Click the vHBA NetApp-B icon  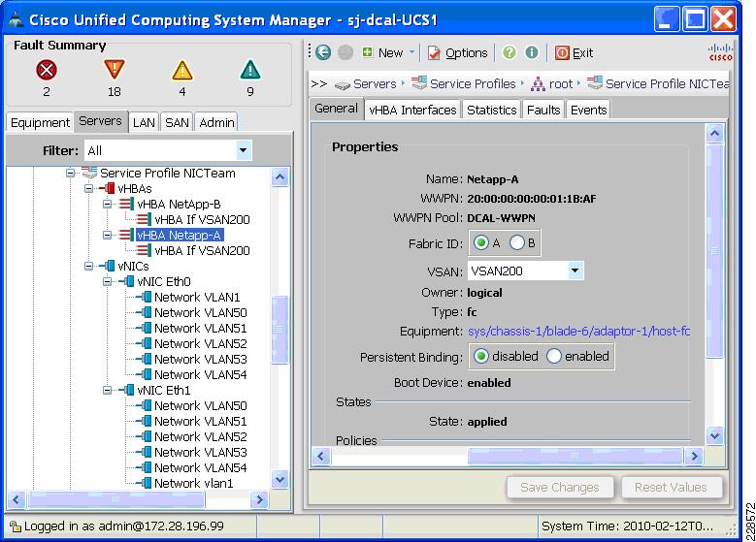(126, 204)
